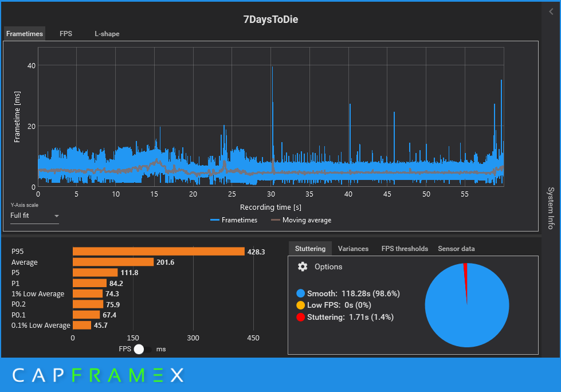561x392 pixels.
Task: Click the Average bar in the chart
Action: point(113,262)
